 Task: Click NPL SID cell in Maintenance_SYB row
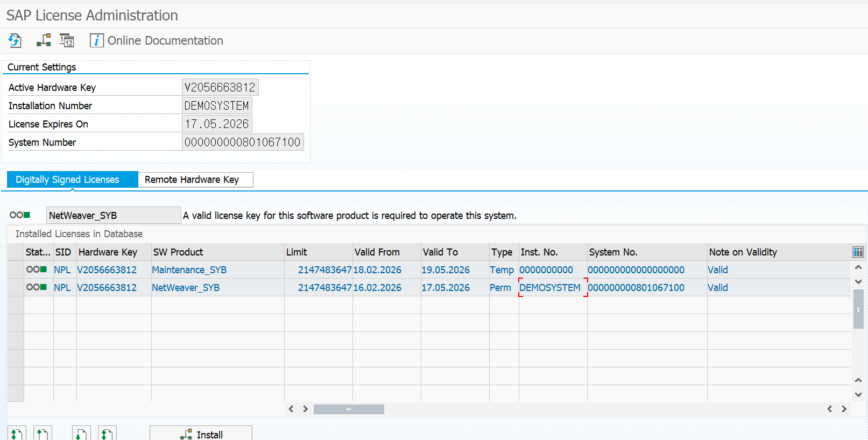pyautogui.click(x=65, y=269)
